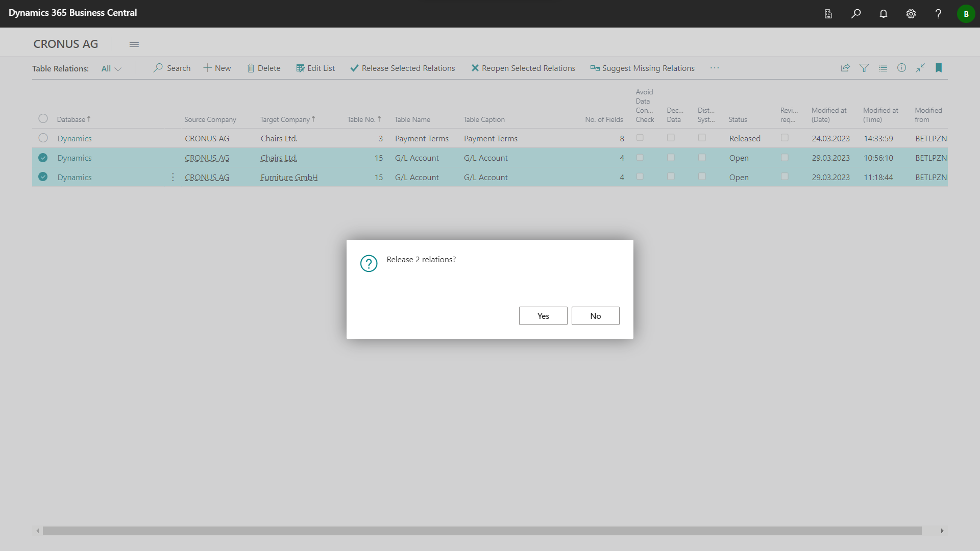Open the No. of Fields column header
The height and width of the screenshot is (551, 980).
604,119
